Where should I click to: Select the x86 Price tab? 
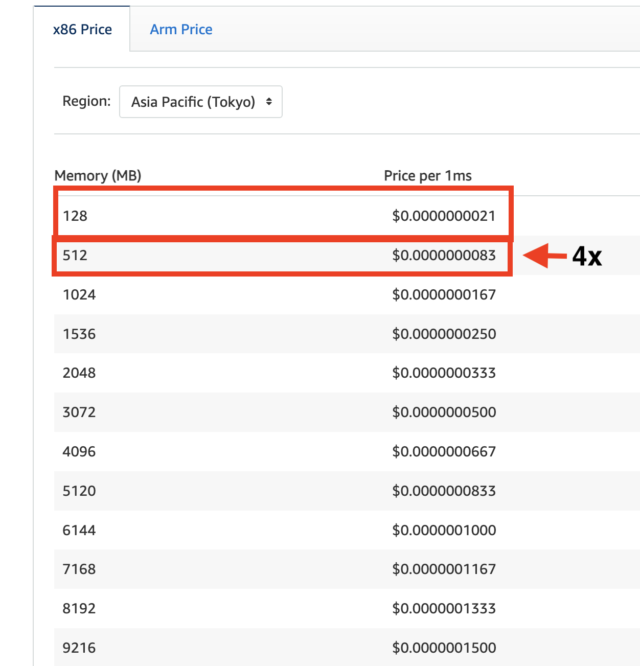coord(82,29)
